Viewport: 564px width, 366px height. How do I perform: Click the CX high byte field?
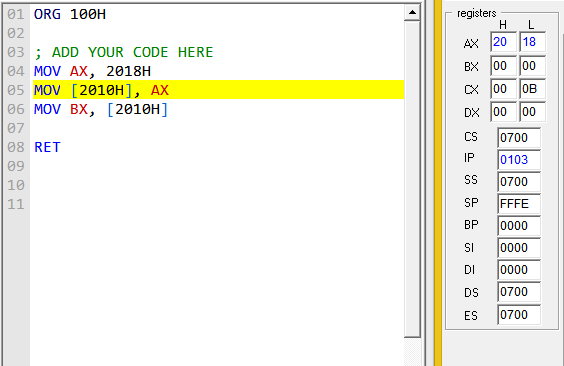tap(503, 89)
